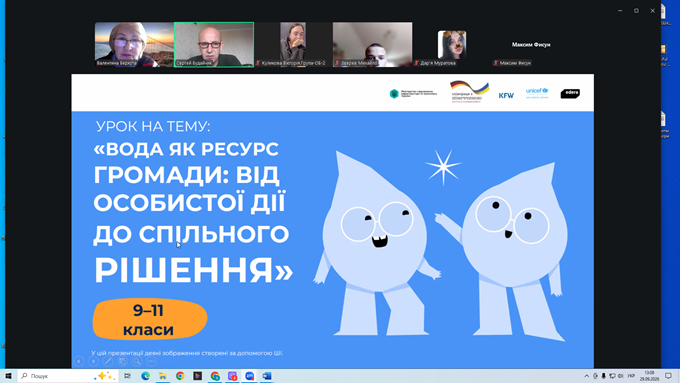This screenshot has width=680, height=383.
Task: Open Viber icon in the taskbar
Action: (x=232, y=376)
